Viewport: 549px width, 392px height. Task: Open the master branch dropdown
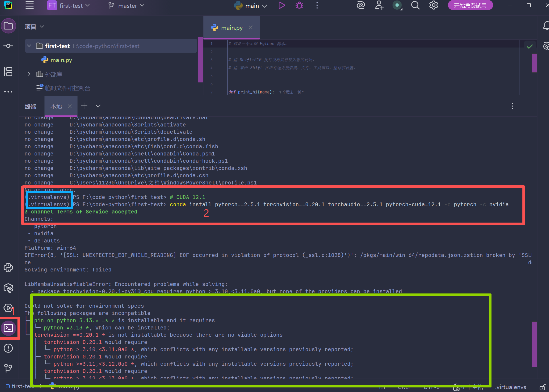click(126, 6)
